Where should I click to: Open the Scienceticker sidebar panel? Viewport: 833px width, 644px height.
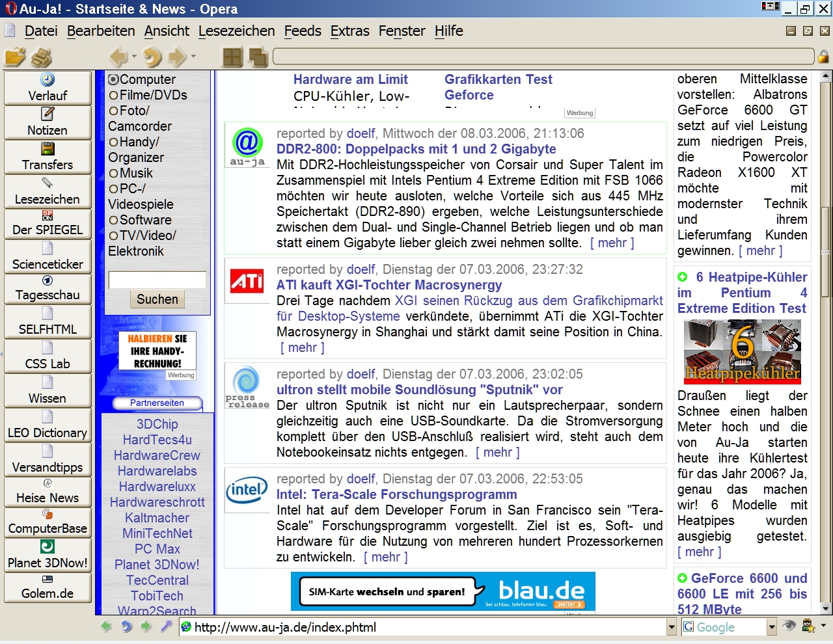coord(48,256)
